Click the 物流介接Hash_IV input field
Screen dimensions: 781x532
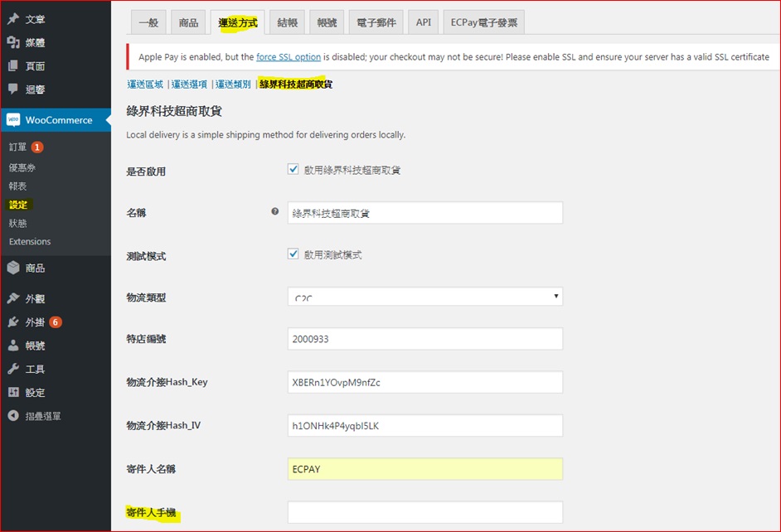coord(424,425)
